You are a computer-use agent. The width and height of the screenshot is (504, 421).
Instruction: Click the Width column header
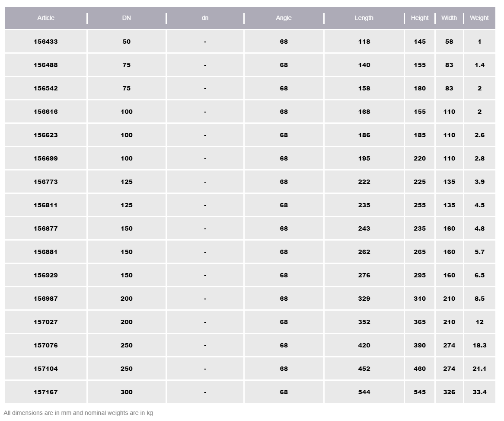pyautogui.click(x=449, y=18)
